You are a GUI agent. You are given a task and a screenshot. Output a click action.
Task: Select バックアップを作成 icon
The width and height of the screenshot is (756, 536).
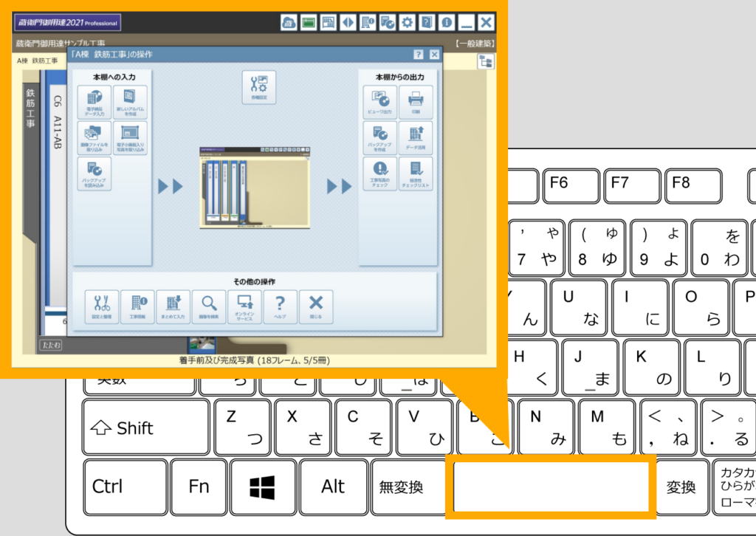point(380,138)
